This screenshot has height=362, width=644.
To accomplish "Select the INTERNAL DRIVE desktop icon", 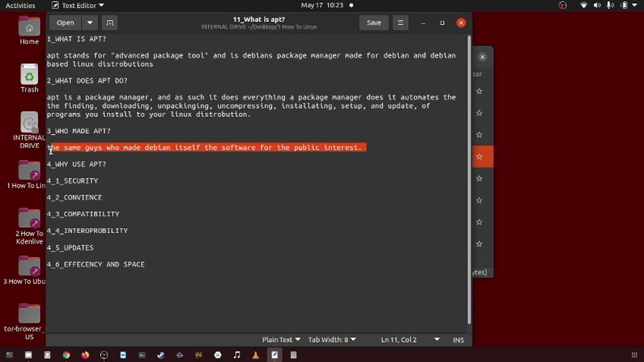I will click(29, 130).
